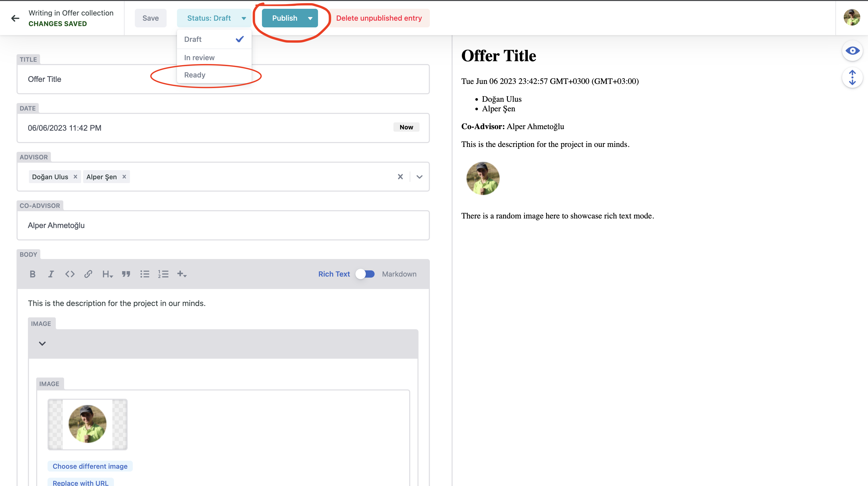Select the Italic formatting icon
Viewport: 868px width, 486px height.
tap(51, 274)
